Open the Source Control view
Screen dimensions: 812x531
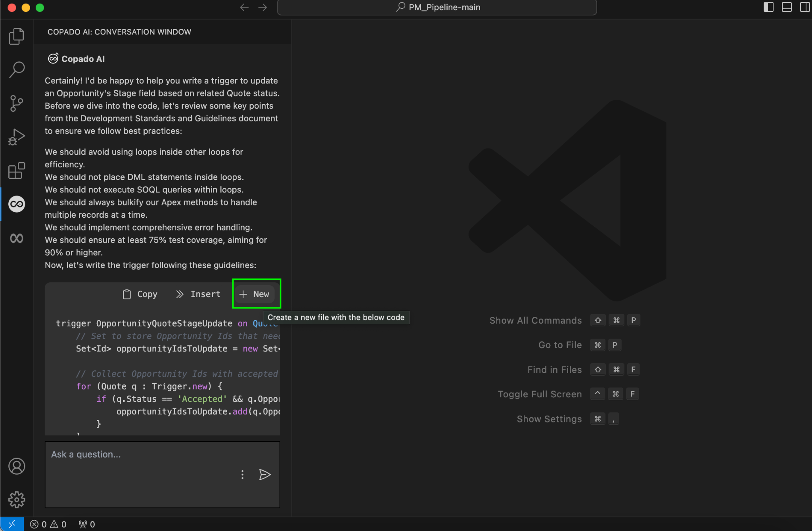coord(16,104)
